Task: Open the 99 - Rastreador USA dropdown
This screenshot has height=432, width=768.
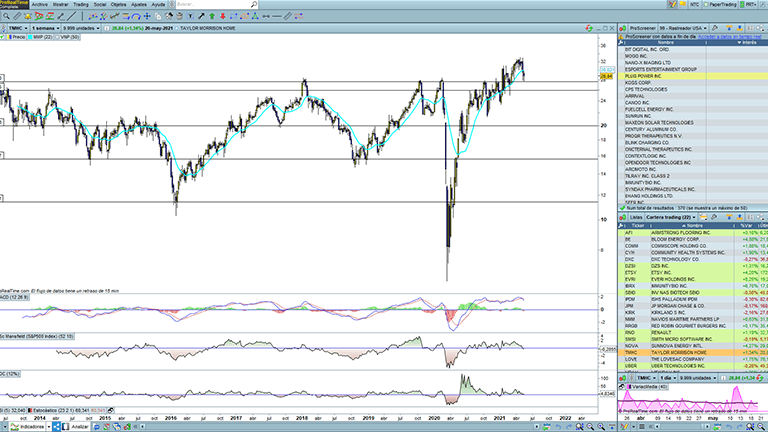Action: [682, 28]
